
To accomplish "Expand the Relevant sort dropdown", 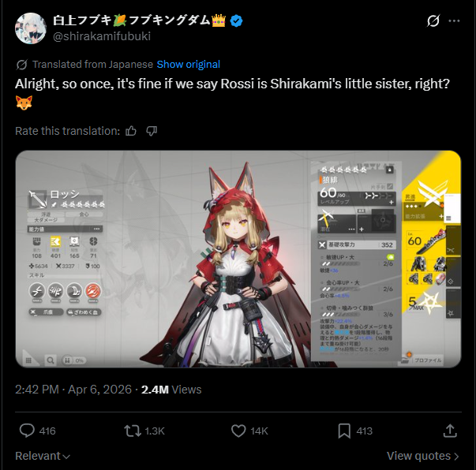I will click(43, 456).
